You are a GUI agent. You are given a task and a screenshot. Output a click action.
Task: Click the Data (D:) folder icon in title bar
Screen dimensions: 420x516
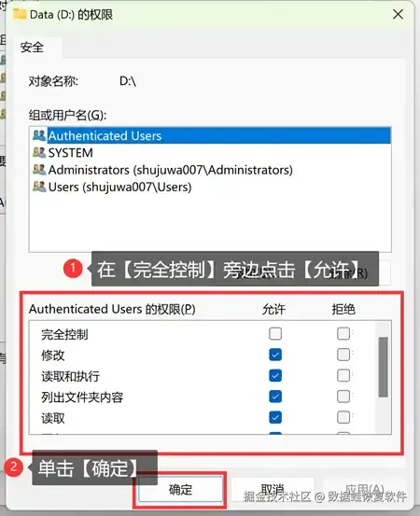point(20,14)
